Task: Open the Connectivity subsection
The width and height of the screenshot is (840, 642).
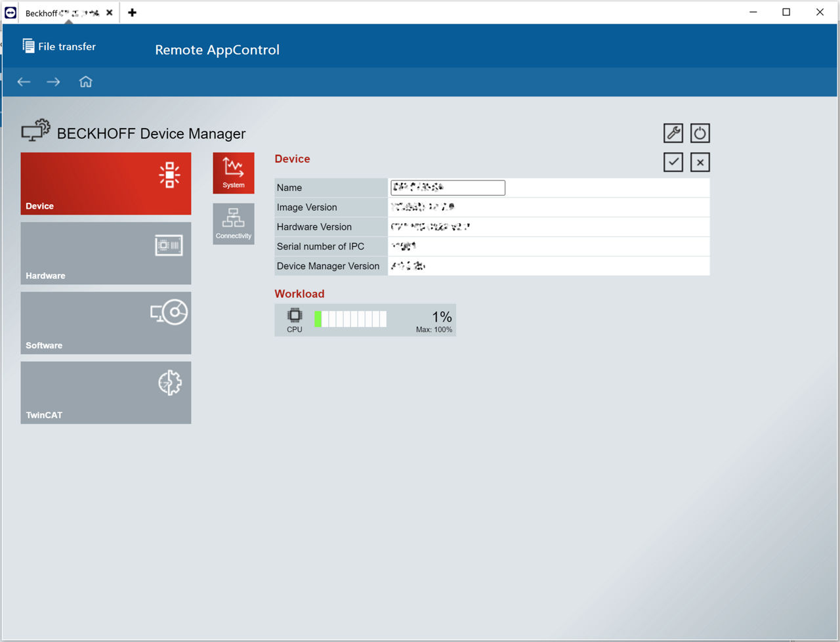Action: click(x=234, y=224)
